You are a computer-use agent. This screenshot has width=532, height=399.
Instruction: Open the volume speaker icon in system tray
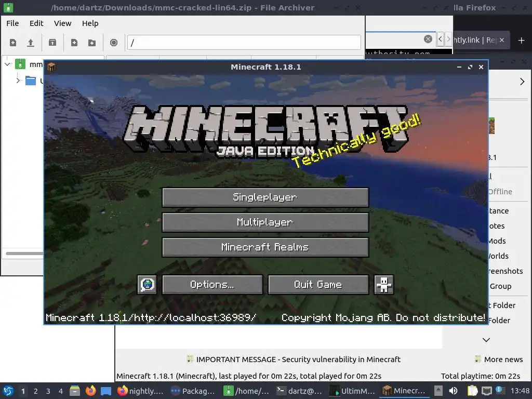[453, 391]
